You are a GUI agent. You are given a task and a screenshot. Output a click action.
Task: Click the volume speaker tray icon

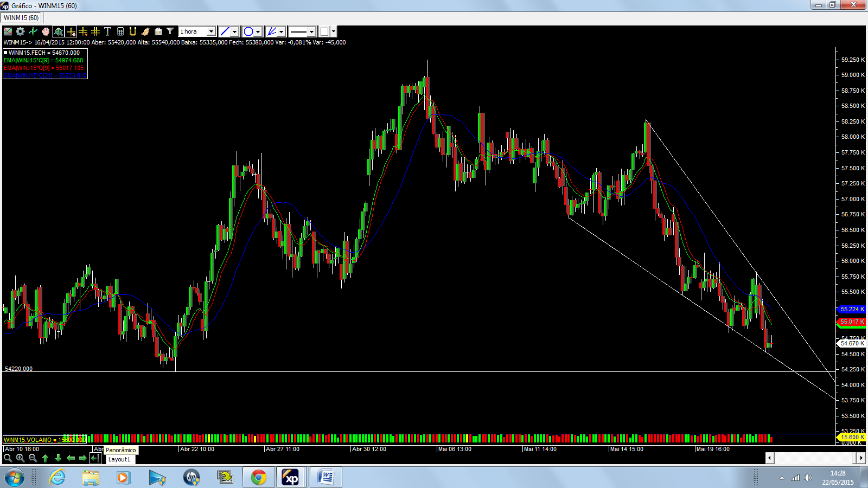808,478
